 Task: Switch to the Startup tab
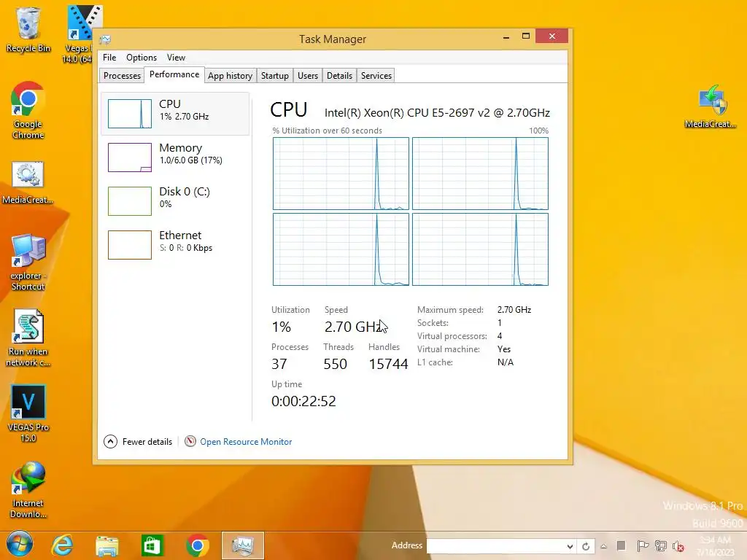click(275, 76)
